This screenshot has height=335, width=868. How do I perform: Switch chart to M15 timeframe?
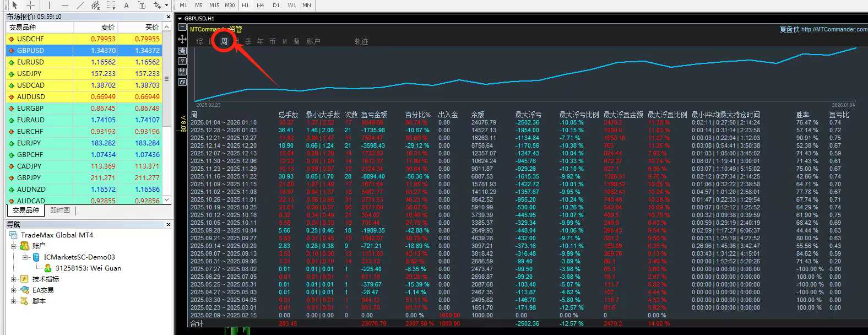coord(214,5)
